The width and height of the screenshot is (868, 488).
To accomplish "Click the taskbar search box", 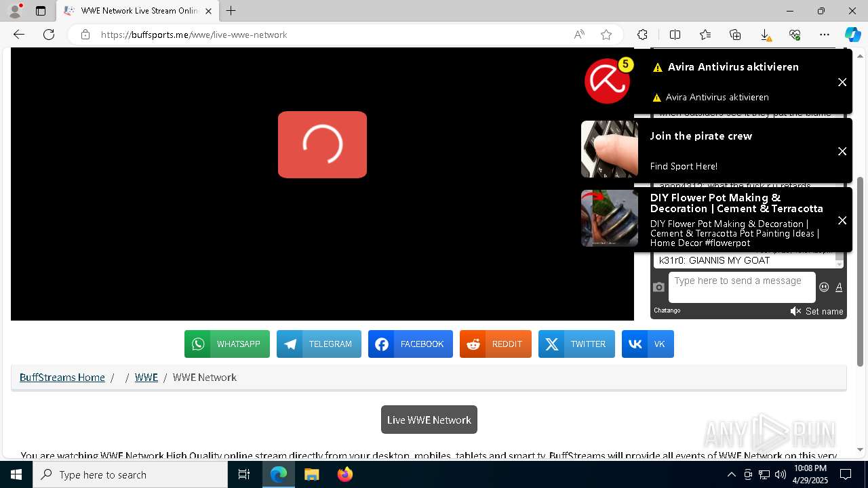I will 130,474.
